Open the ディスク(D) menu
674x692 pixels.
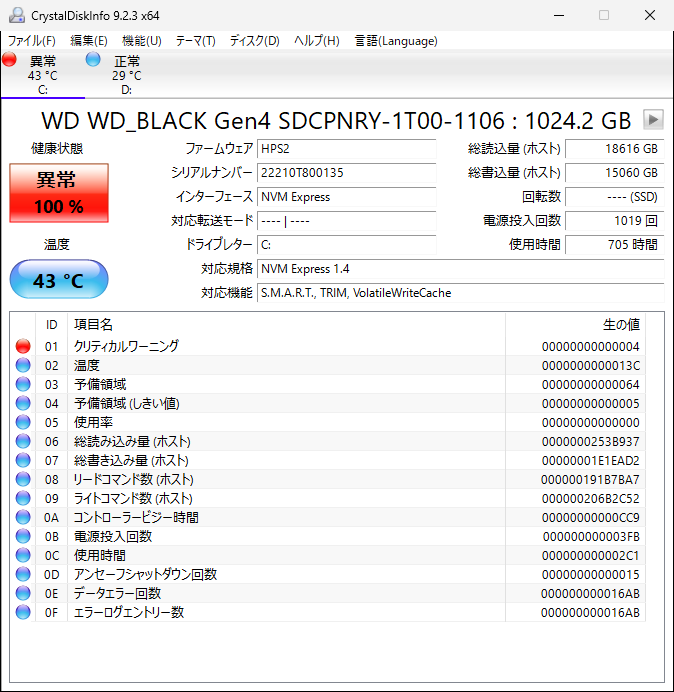(255, 41)
